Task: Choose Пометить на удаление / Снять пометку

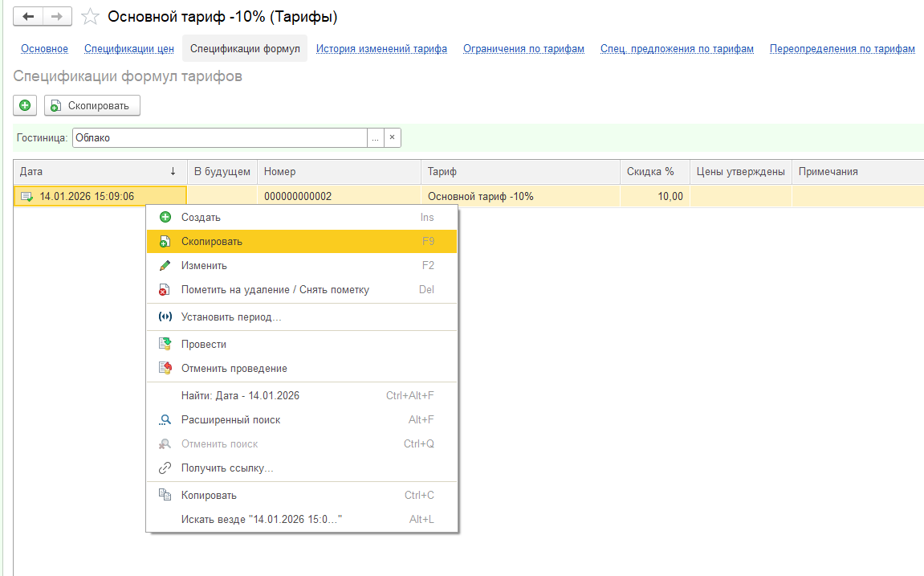Action: [x=301, y=289]
